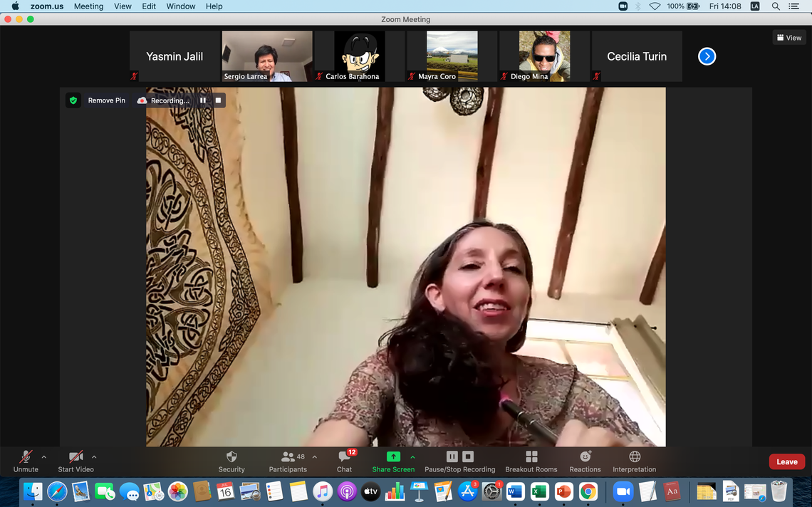Image resolution: width=812 pixels, height=507 pixels.
Task: Open the Meeting menu in menu bar
Action: [88, 6]
